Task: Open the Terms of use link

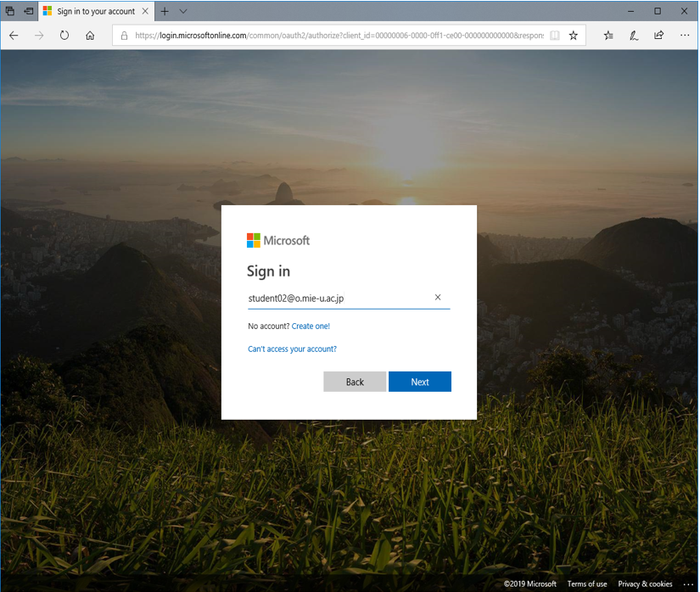Action: (x=587, y=584)
